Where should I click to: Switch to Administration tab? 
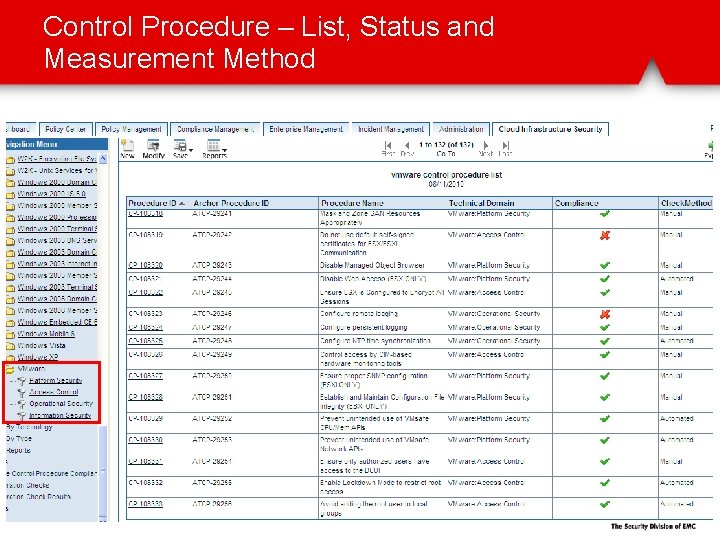pyautogui.click(x=461, y=129)
